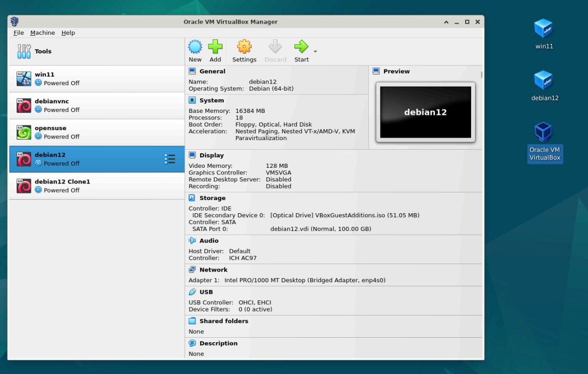Open the Machine menu
The width and height of the screenshot is (588, 374).
pyautogui.click(x=42, y=33)
